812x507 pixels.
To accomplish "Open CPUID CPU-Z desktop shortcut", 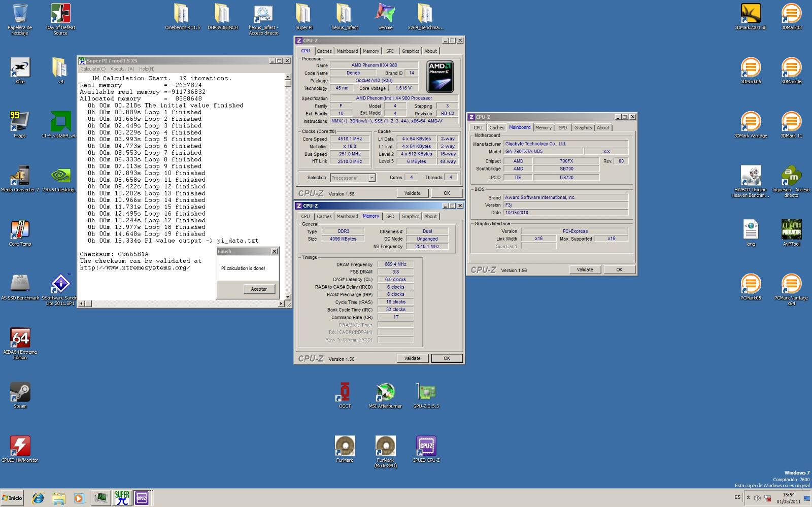I will [x=426, y=450].
